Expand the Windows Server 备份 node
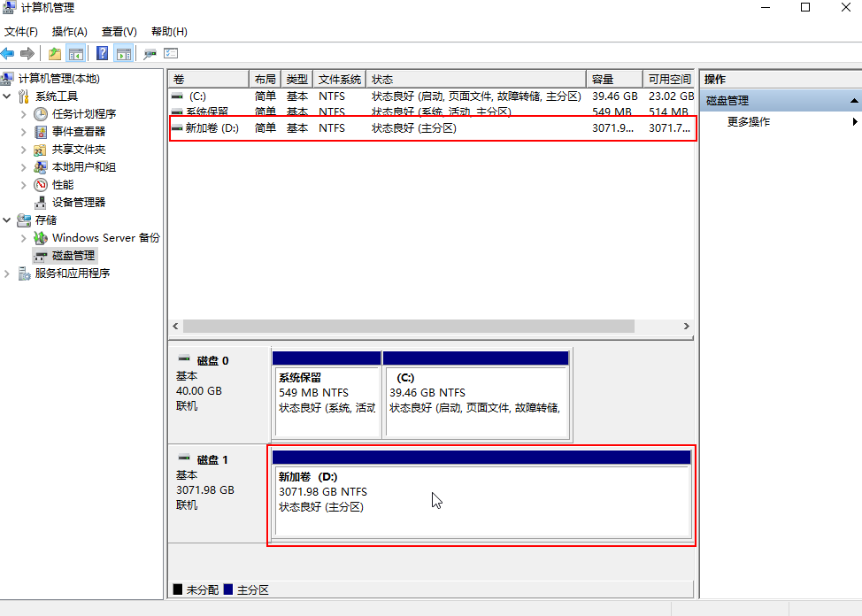The height and width of the screenshot is (616, 862). 23,238
